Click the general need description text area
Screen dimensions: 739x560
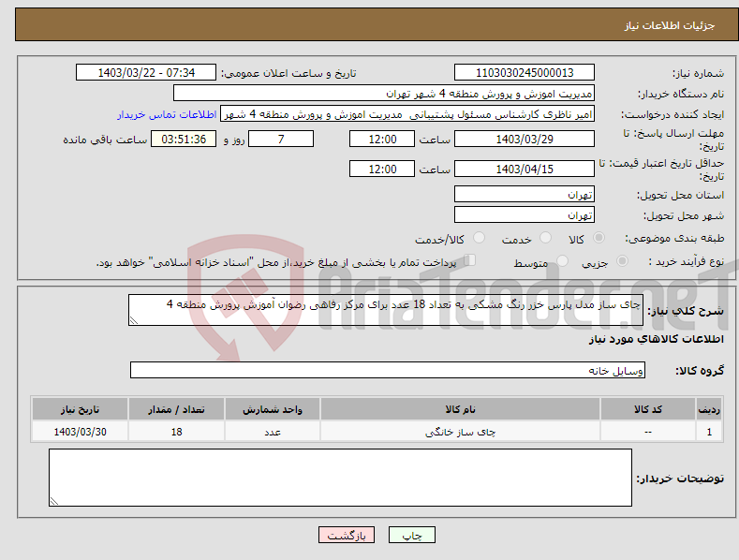pyautogui.click(x=386, y=310)
